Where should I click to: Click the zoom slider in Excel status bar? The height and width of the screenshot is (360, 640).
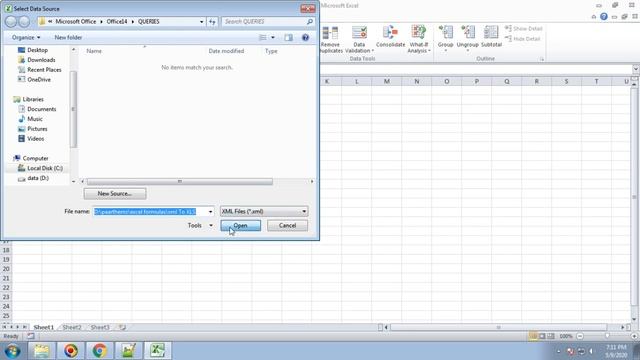pos(607,336)
